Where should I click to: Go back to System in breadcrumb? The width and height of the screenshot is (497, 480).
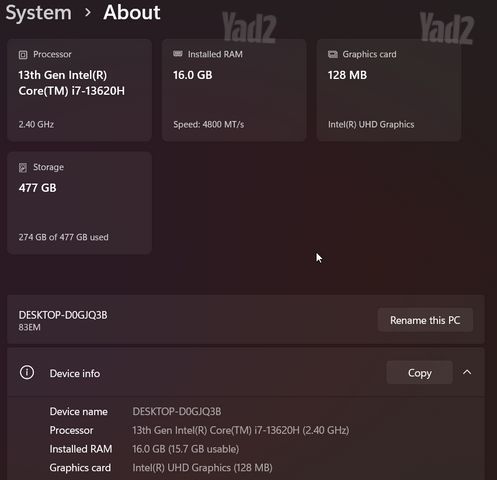coord(39,13)
